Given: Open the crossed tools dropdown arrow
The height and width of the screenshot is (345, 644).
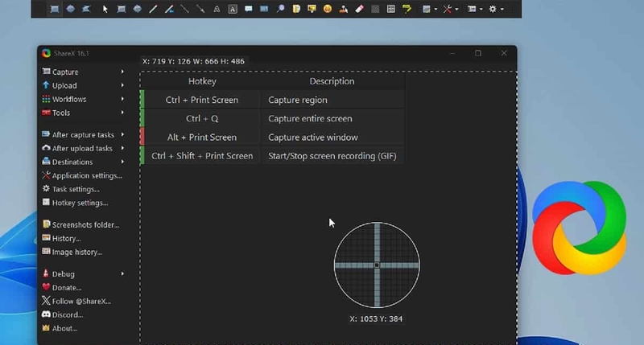Looking at the screenshot, I should point(456,9).
